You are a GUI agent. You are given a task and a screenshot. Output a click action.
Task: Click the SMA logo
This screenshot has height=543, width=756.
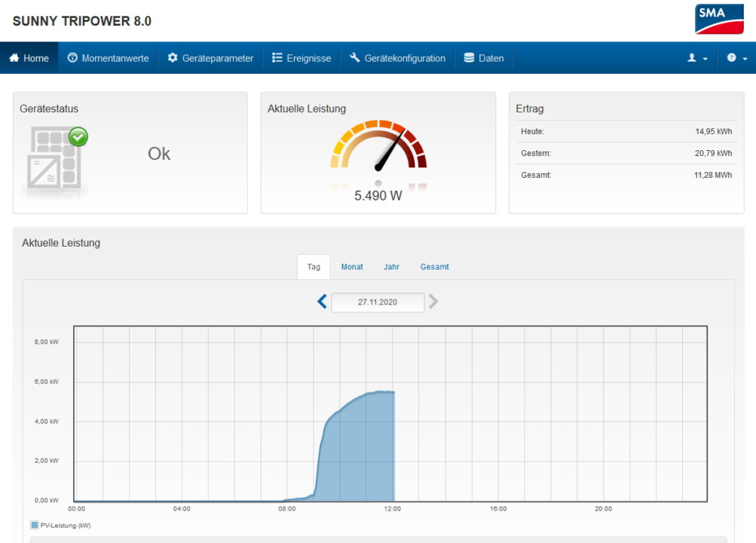(x=719, y=20)
